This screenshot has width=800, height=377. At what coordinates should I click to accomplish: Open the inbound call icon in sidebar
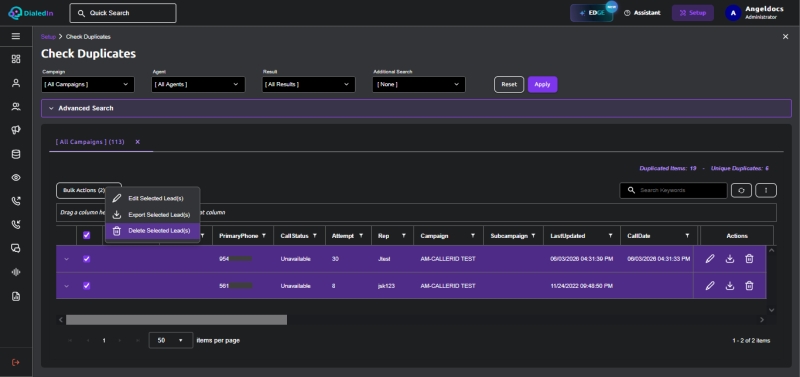(16, 224)
